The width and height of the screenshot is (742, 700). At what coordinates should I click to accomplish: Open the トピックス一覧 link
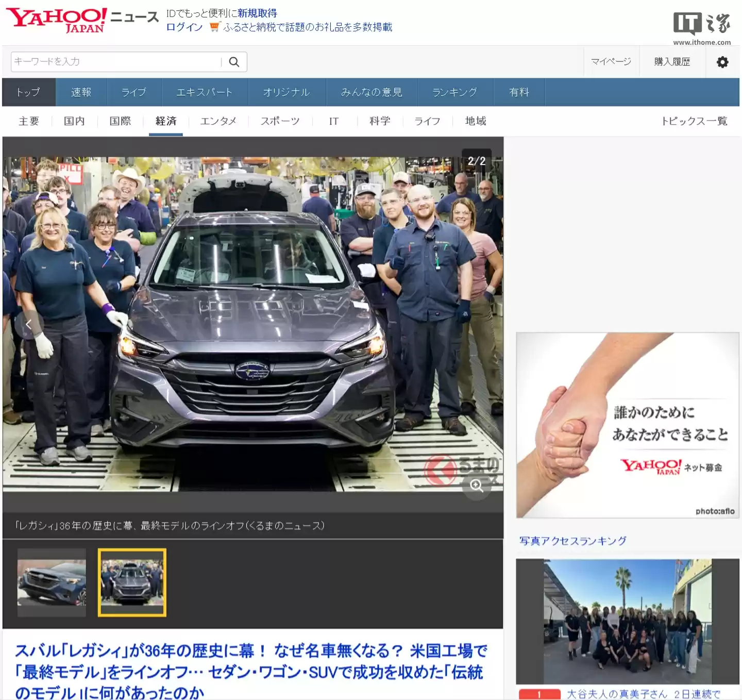click(694, 121)
